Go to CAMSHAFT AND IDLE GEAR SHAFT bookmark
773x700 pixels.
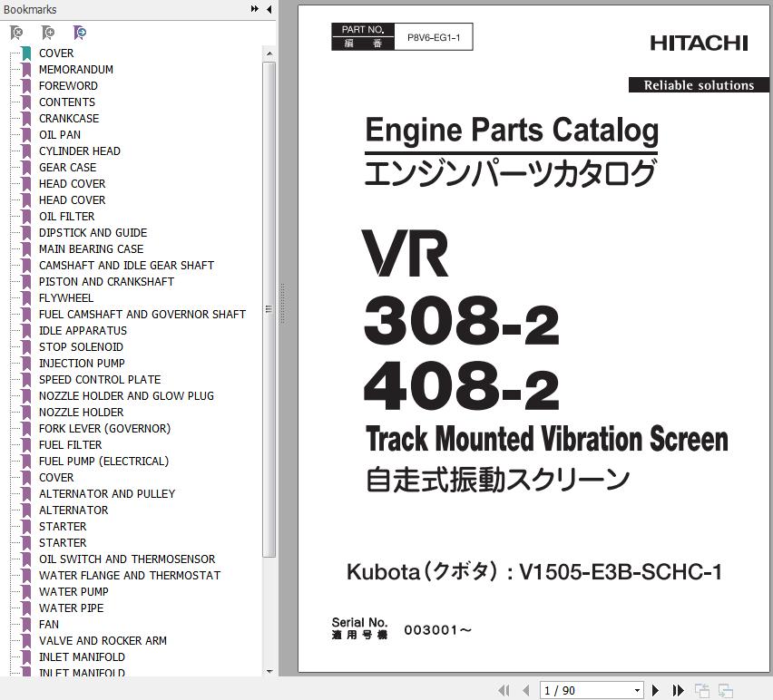coord(126,265)
